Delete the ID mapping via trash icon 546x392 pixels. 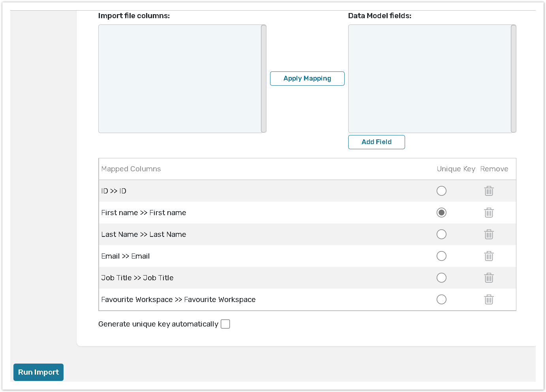click(x=489, y=191)
